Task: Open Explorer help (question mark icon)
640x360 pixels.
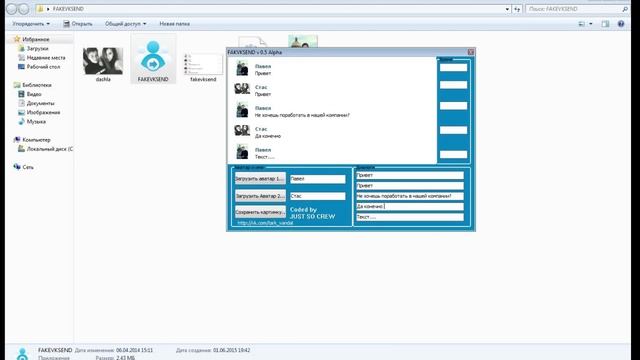Action: pyautogui.click(x=621, y=24)
